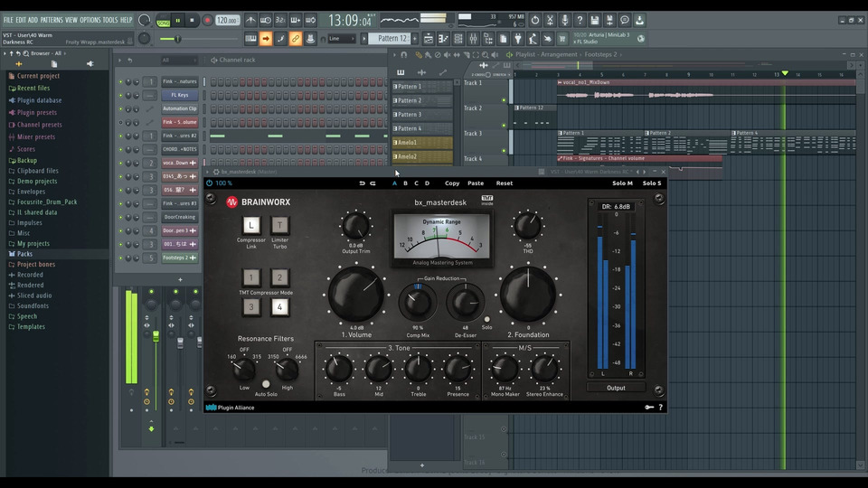
Task: Click the tempo field showing 120.000
Action: tap(227, 21)
